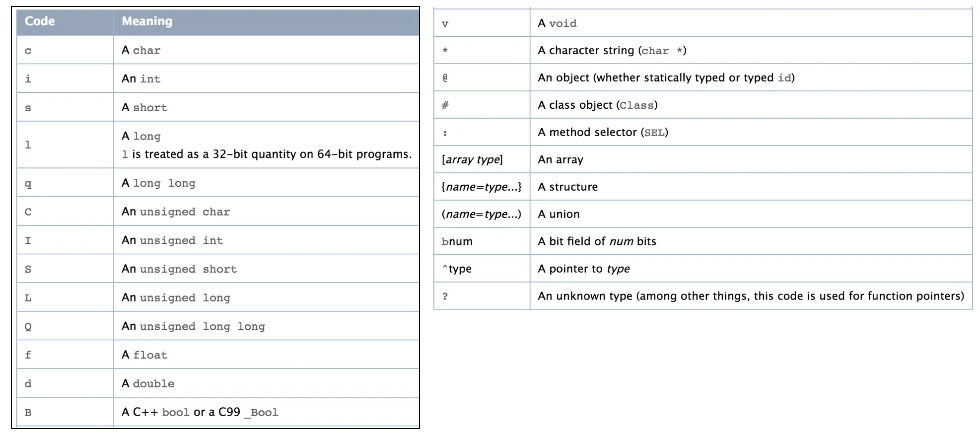Click the 'A float' meaning cell
This screenshot has height=441, width=980.
click(144, 355)
